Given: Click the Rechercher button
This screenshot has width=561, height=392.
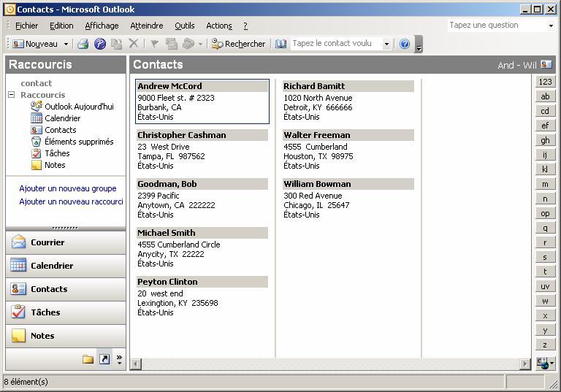Looking at the screenshot, I should click(x=239, y=44).
